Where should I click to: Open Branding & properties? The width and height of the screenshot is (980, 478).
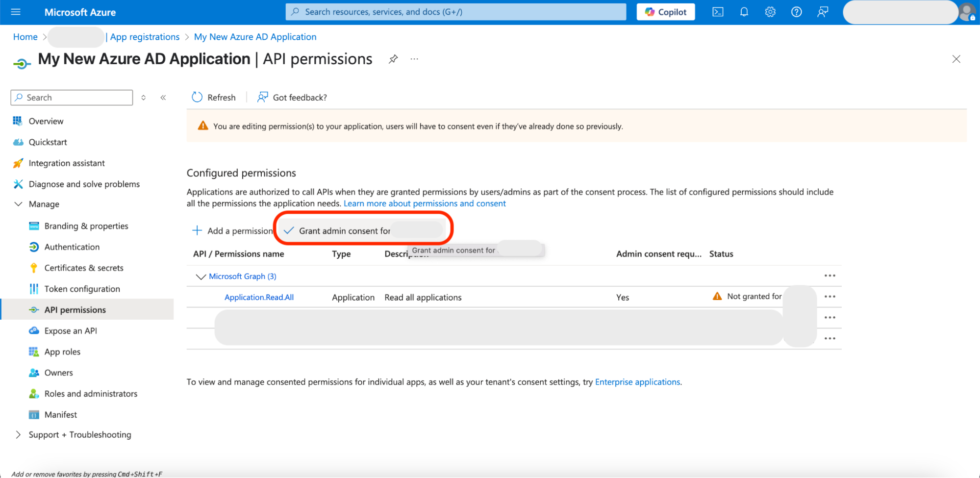pyautogui.click(x=86, y=226)
